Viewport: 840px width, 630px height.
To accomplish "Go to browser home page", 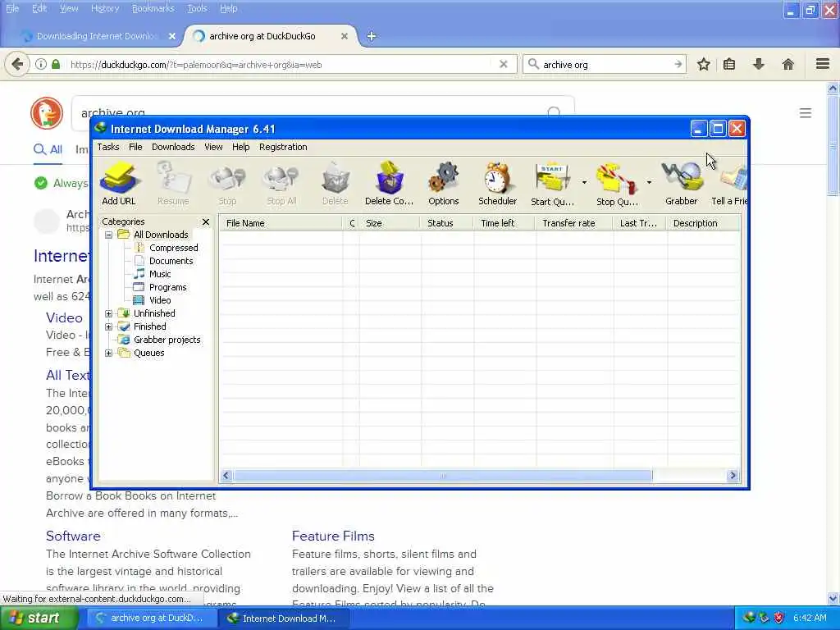I will (x=788, y=65).
